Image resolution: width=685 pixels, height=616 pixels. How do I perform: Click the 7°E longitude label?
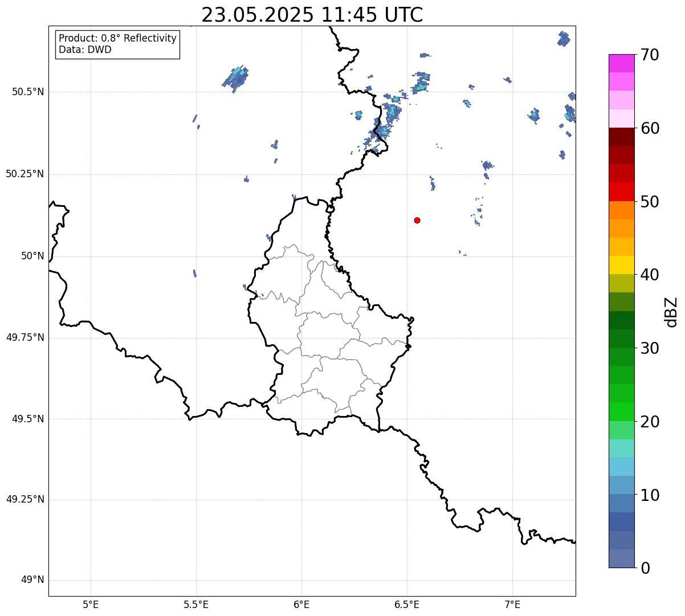point(512,604)
